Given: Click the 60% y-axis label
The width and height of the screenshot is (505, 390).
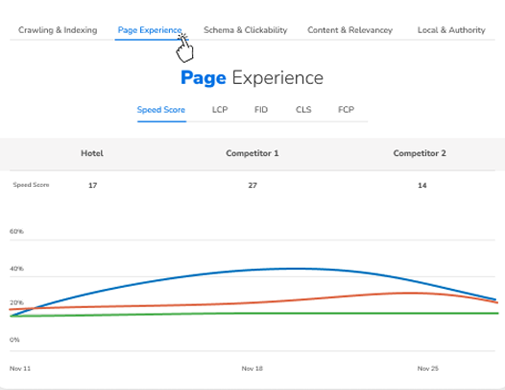Looking at the screenshot, I should point(17,231).
